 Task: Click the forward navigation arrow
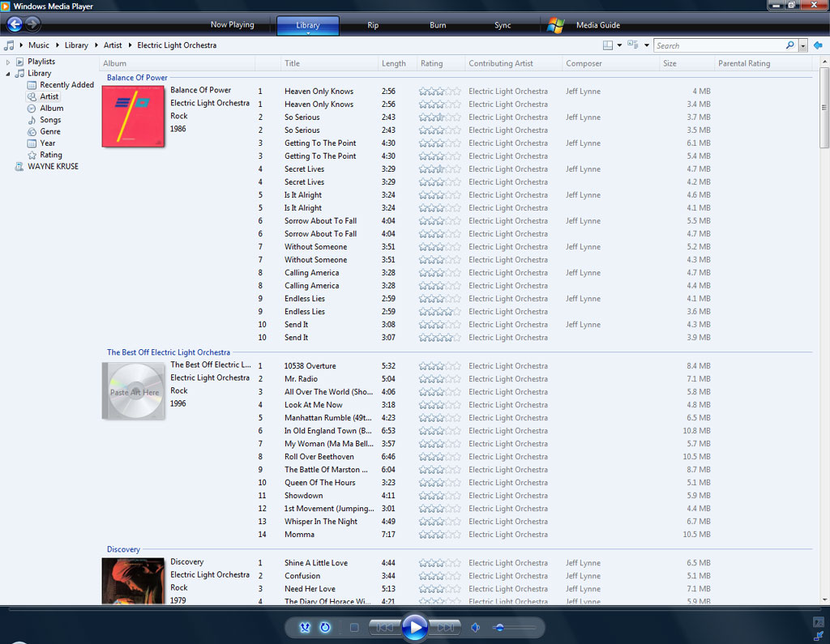tap(32, 23)
